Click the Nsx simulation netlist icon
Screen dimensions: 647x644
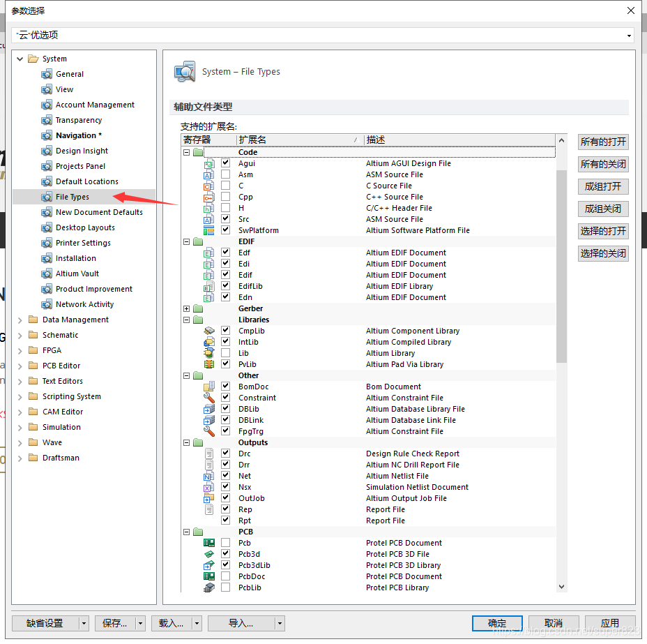208,488
